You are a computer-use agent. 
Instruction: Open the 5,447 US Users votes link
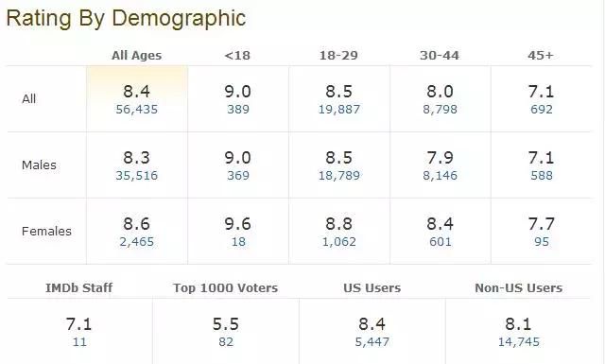click(372, 342)
